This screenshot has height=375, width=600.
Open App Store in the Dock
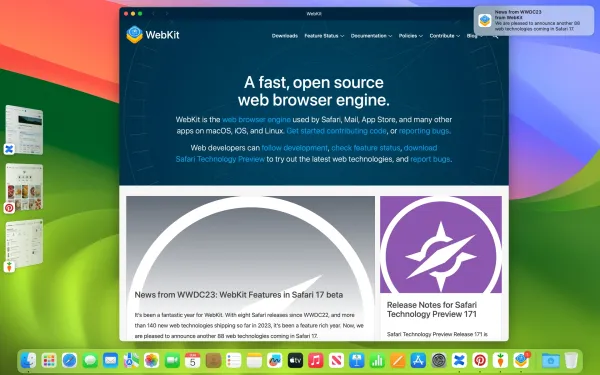(418, 360)
